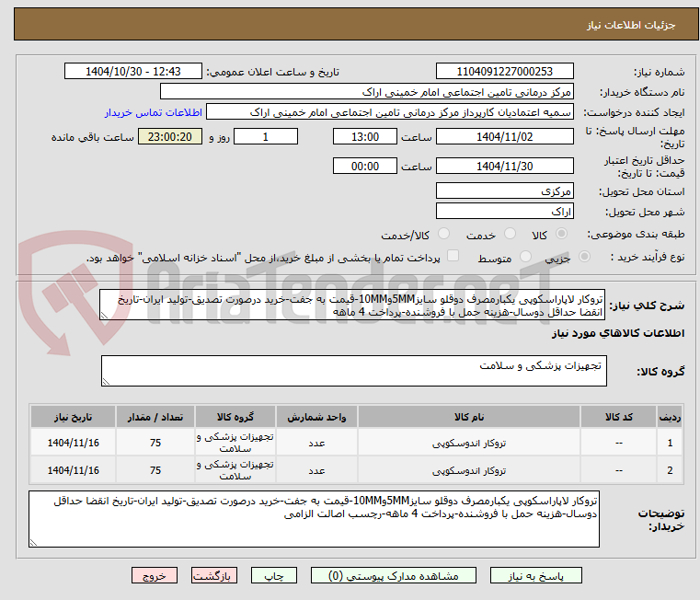The width and height of the screenshot is (700, 600).
Task: Click the گروه کالا text area
Action: (x=354, y=371)
